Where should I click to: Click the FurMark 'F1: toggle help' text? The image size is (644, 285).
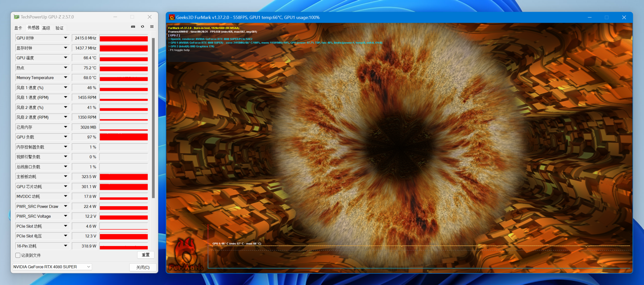(180, 50)
